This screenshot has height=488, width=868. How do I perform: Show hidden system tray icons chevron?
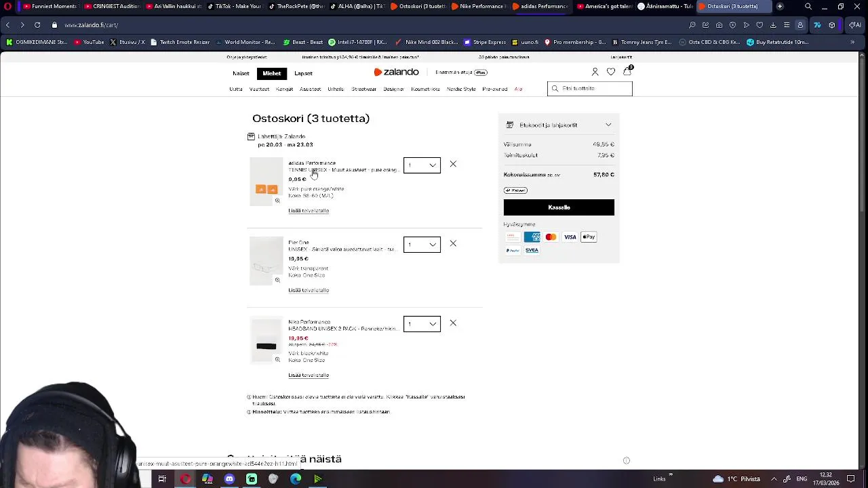point(774,479)
